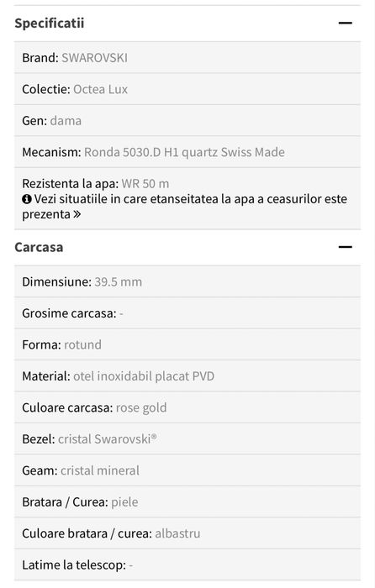This screenshot has height=588, width=375.
Task: Select the Brand SWAROVSKI row
Action: tap(187, 57)
